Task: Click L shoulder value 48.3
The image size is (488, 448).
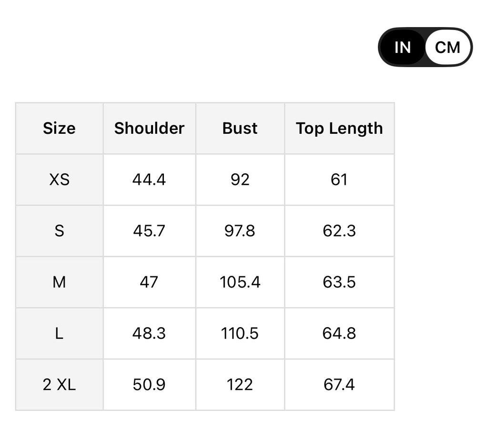Action: (x=149, y=333)
